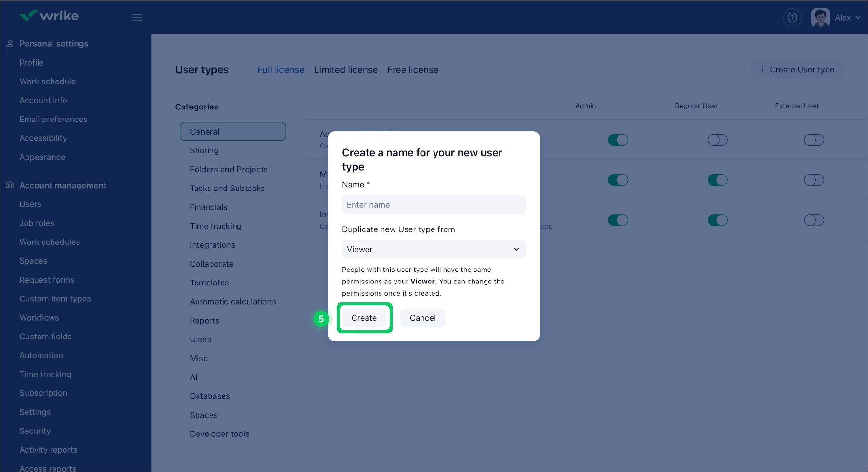
Task: Open Workflows in the sidebar
Action: 39,317
